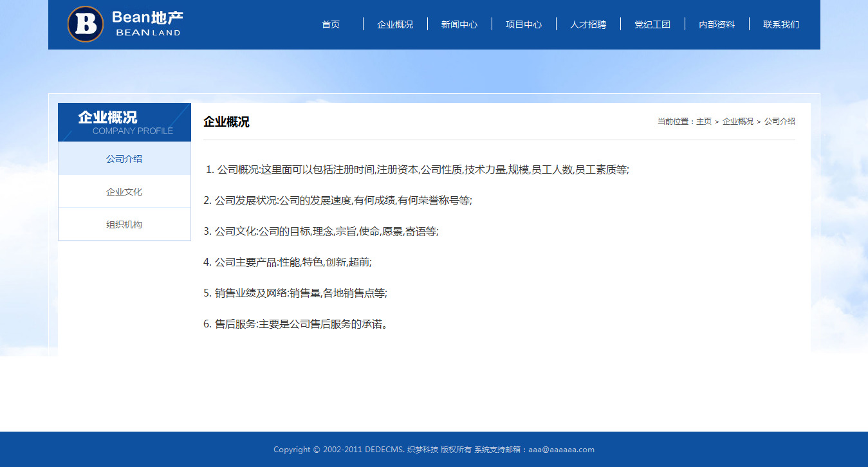Open 内部资料 from the top menu
Image resolution: width=868 pixels, height=467 pixels.
pyautogui.click(x=717, y=24)
